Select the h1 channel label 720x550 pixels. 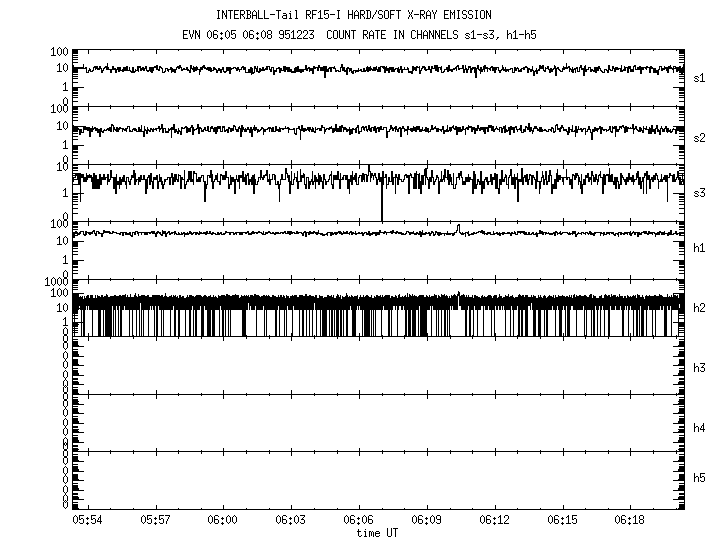[699, 247]
